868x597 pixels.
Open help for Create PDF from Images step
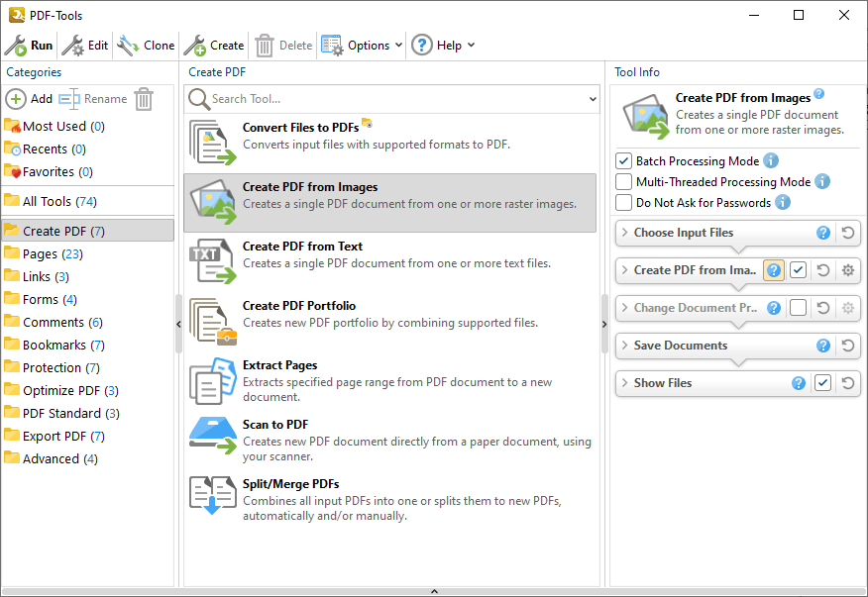coord(774,270)
